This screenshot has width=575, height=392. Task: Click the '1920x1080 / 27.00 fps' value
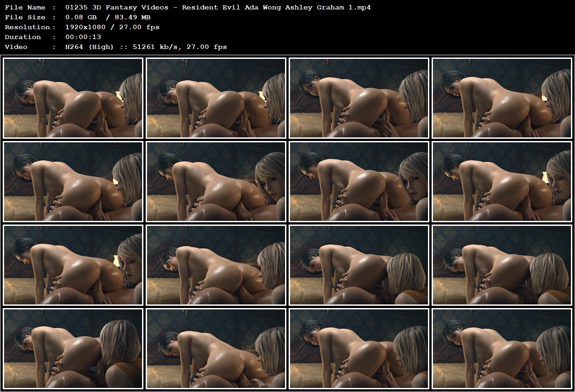pyautogui.click(x=112, y=27)
